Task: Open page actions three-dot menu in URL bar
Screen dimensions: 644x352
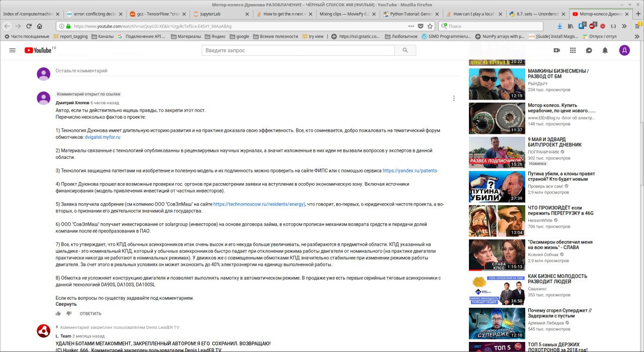Action: pos(411,26)
